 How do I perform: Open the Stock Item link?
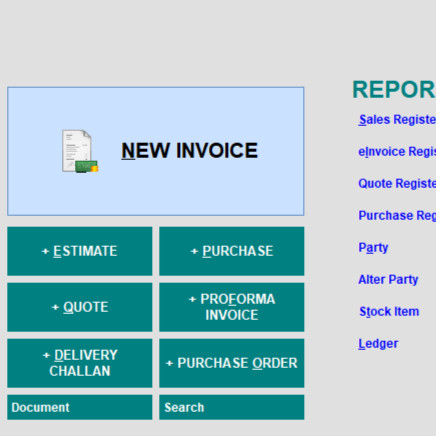389,312
